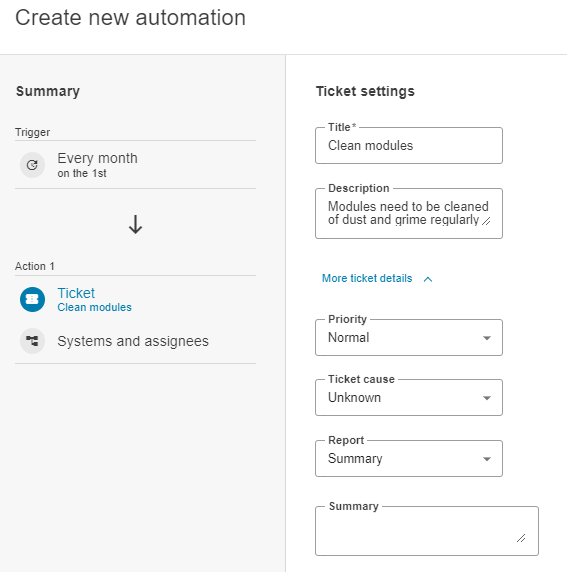
Task: Click the Normal priority value
Action: tap(349, 337)
